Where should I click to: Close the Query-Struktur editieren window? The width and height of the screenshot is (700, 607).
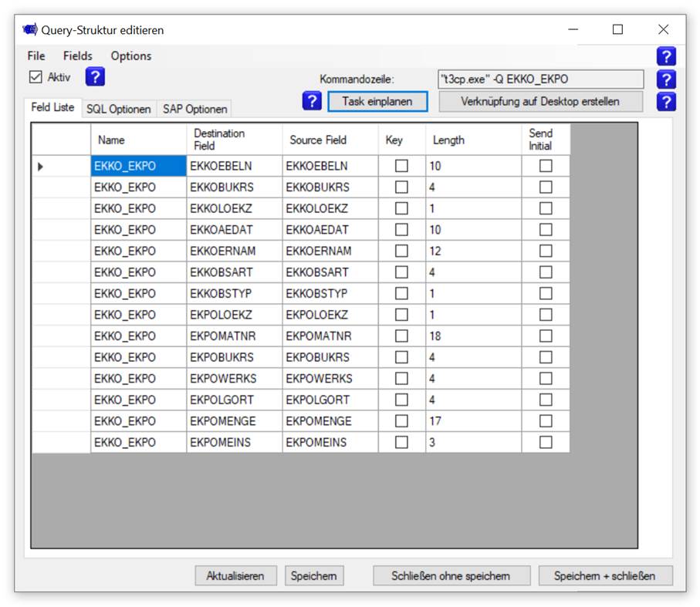664,29
